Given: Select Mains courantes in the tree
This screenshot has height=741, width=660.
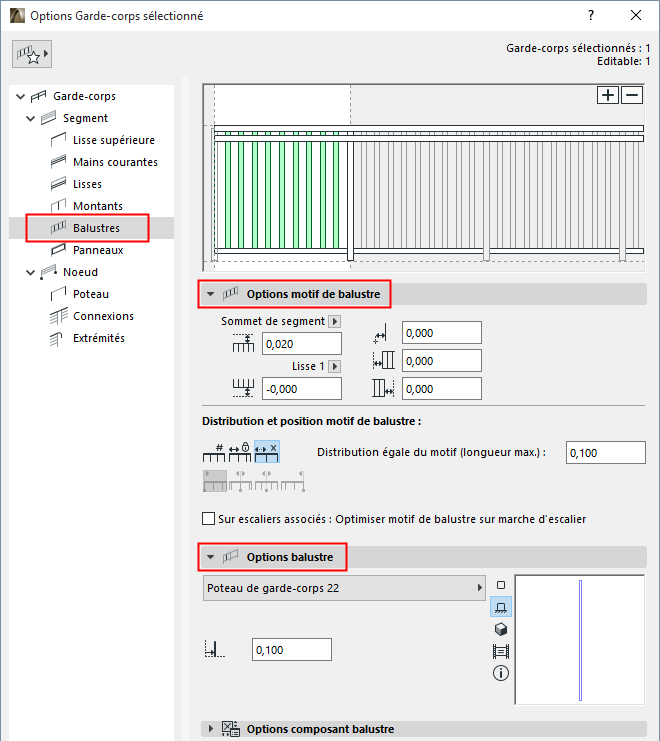Looking at the screenshot, I should click(115, 162).
